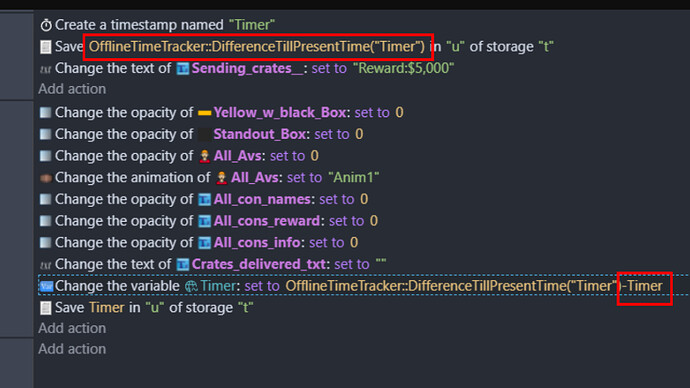Edit the "Anim1" animation name parameter
Screen dimensions: 690x388
(x=353, y=178)
